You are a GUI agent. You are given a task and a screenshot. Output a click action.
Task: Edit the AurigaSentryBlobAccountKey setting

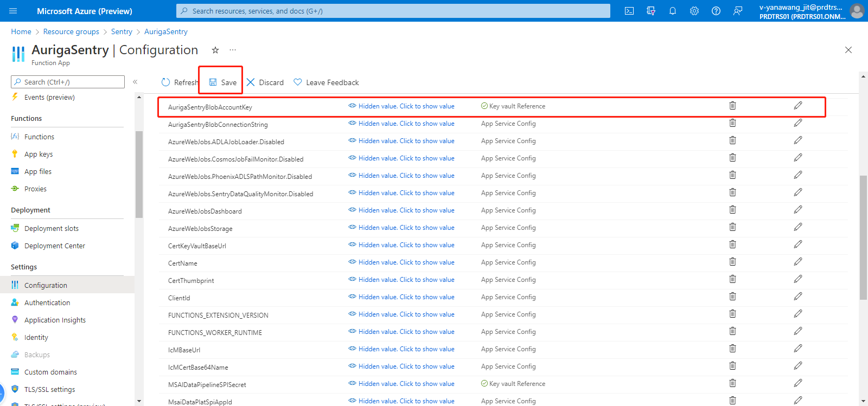click(798, 106)
